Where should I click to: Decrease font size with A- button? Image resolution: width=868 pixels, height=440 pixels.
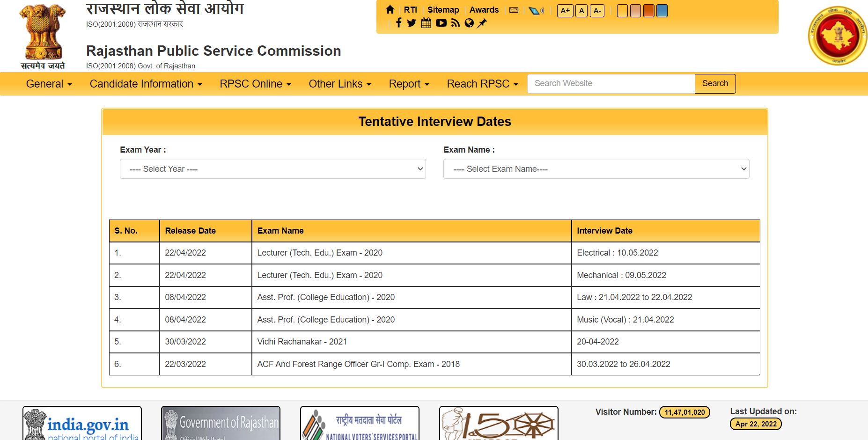click(x=597, y=11)
